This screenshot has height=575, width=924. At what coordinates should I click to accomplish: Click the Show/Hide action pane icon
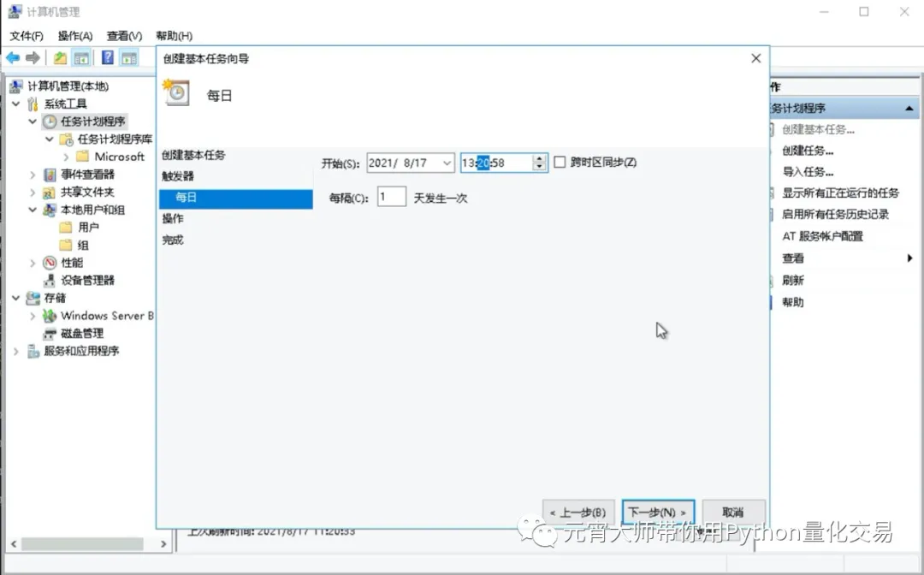pos(129,57)
